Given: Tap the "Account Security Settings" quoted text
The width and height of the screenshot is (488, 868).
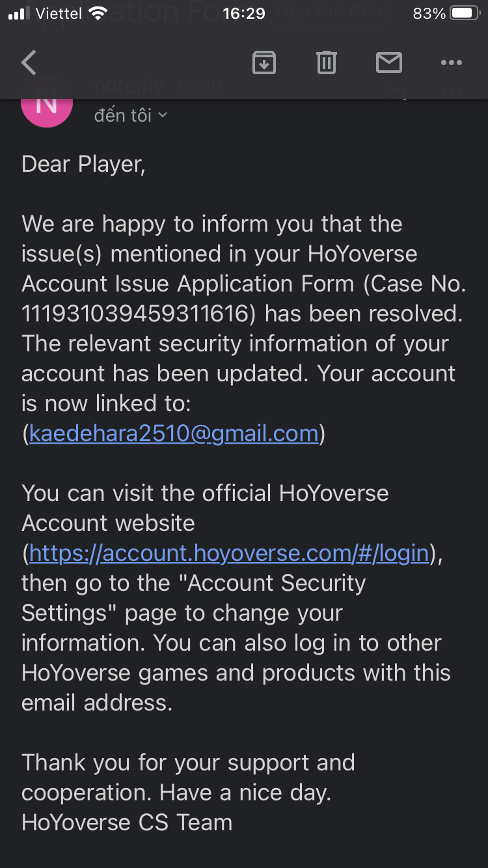Looking at the screenshot, I should 193,598.
